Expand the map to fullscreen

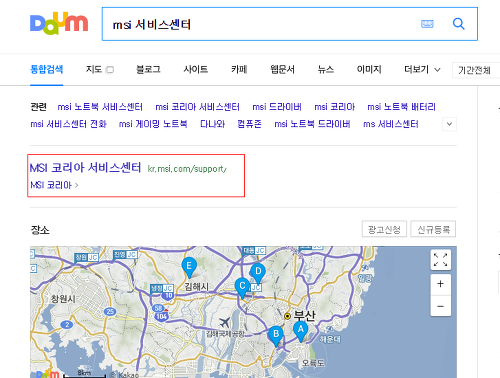[x=441, y=260]
